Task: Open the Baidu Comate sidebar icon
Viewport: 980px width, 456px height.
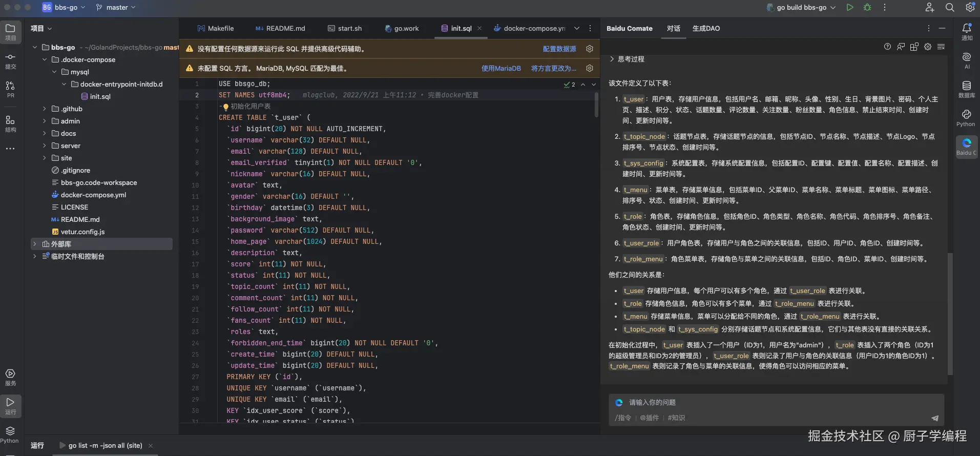Action: click(x=967, y=147)
